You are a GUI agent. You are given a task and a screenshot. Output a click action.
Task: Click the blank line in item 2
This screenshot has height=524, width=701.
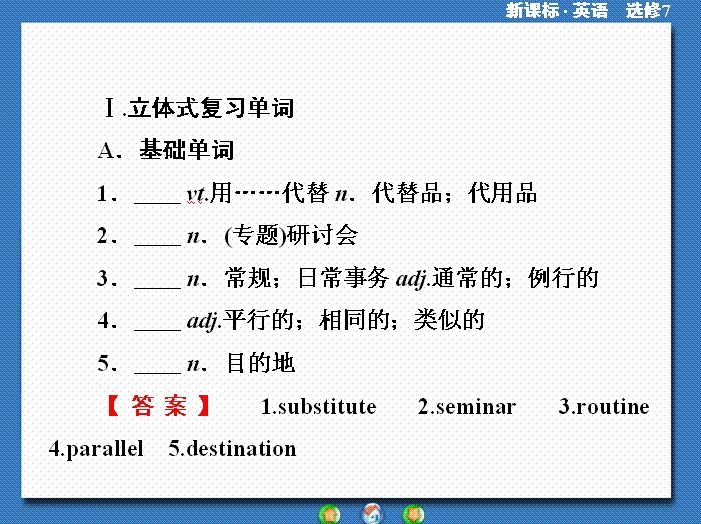(156, 237)
